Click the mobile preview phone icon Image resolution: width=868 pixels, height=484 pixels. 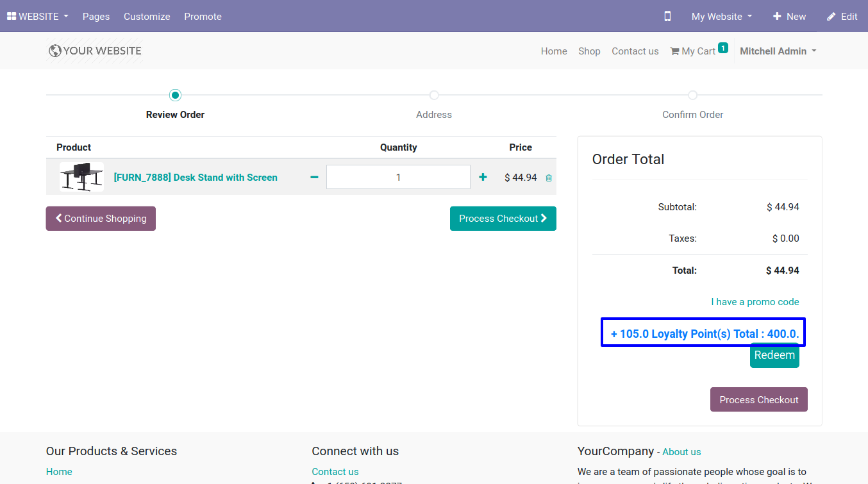pos(667,17)
